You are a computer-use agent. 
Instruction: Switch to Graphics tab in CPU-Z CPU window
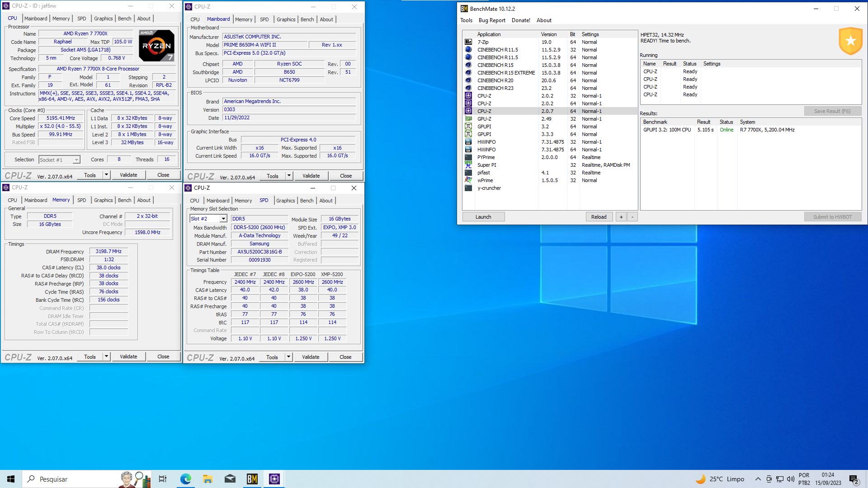[103, 19]
